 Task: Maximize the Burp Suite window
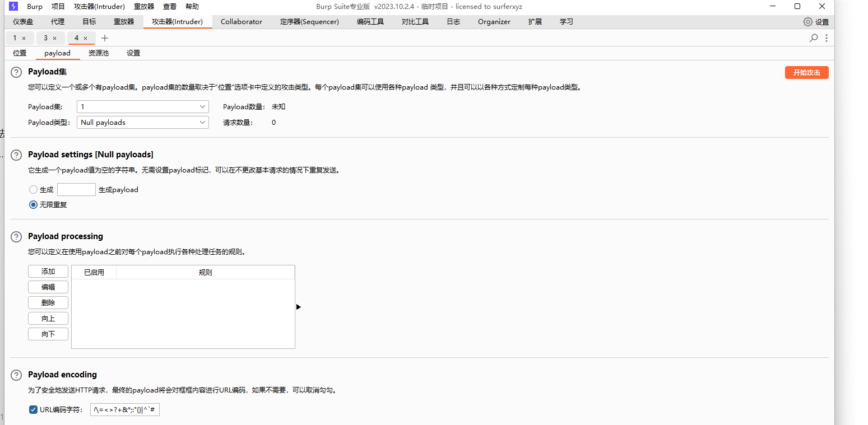point(797,6)
